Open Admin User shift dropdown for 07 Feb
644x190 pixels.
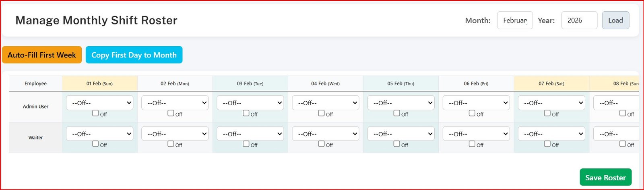coord(551,103)
